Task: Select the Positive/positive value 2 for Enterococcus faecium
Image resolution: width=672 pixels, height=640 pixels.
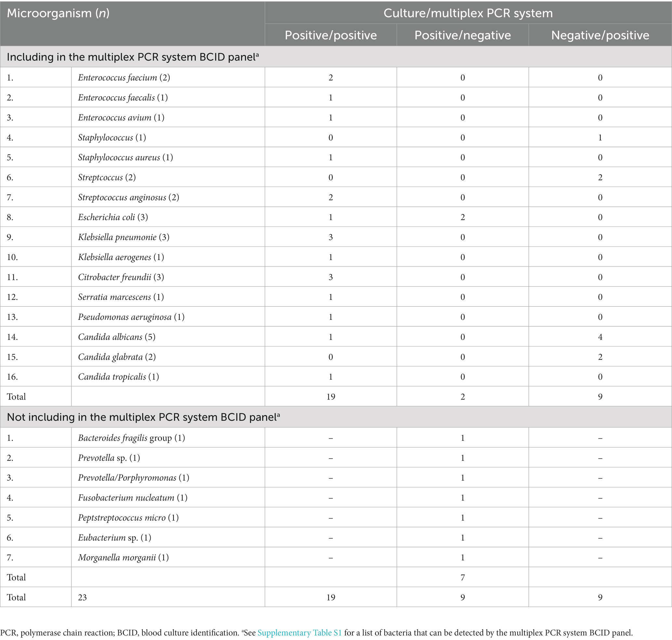Action: tap(331, 78)
